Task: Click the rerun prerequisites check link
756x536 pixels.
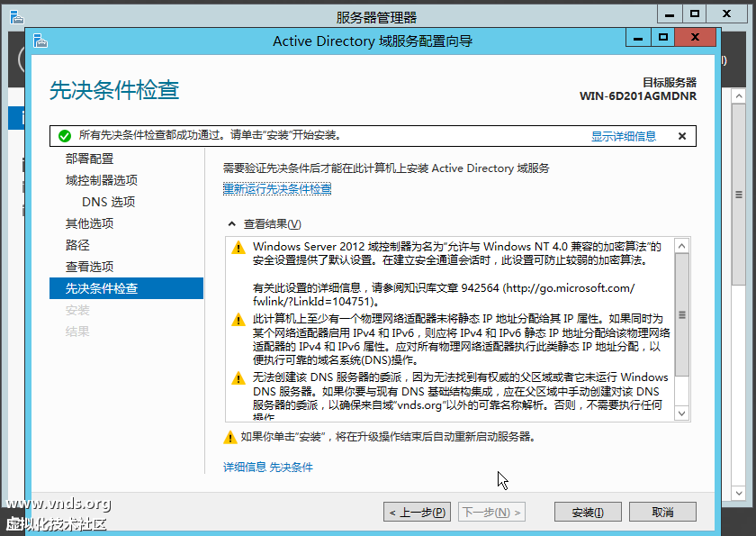Action: pos(277,188)
